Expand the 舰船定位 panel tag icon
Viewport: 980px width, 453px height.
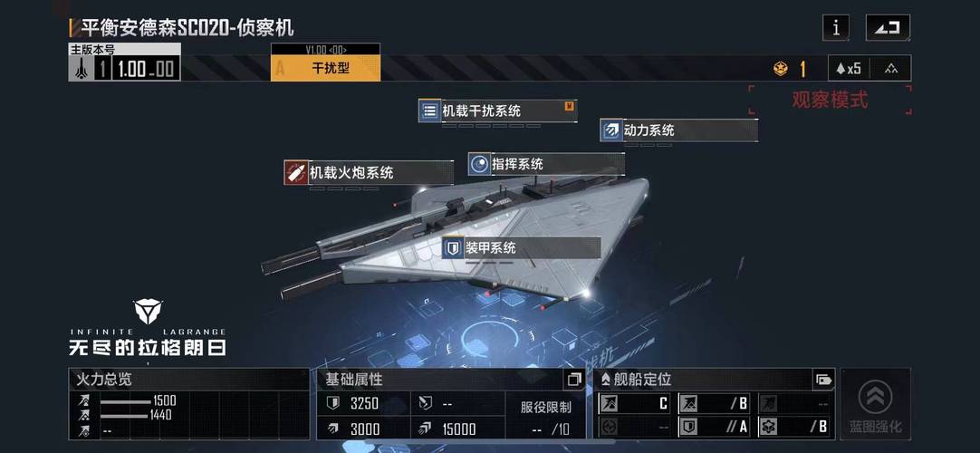[x=823, y=380]
